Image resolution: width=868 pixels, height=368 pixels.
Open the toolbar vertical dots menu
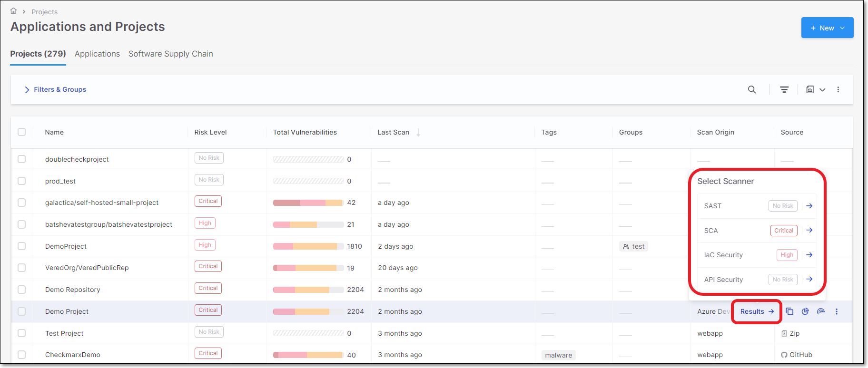838,89
